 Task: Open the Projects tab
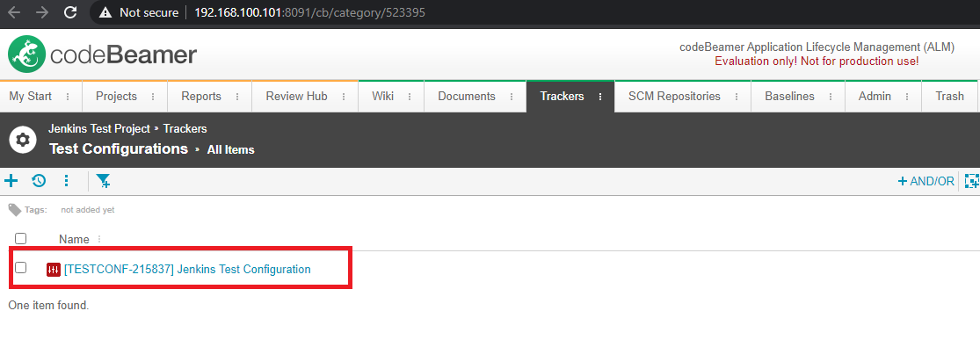click(116, 97)
